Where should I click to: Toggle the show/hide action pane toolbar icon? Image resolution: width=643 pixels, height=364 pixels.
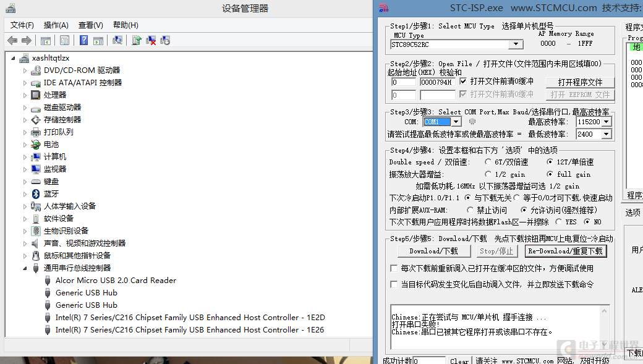click(x=98, y=41)
